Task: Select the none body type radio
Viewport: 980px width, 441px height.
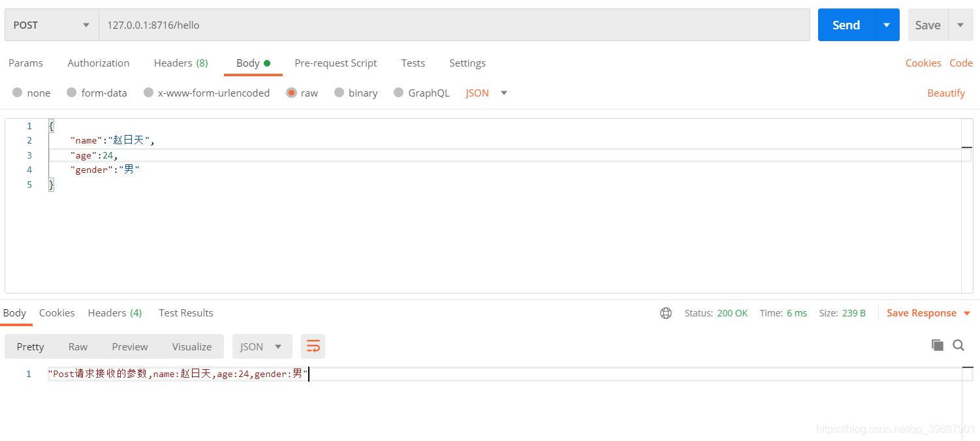Action: [x=17, y=93]
